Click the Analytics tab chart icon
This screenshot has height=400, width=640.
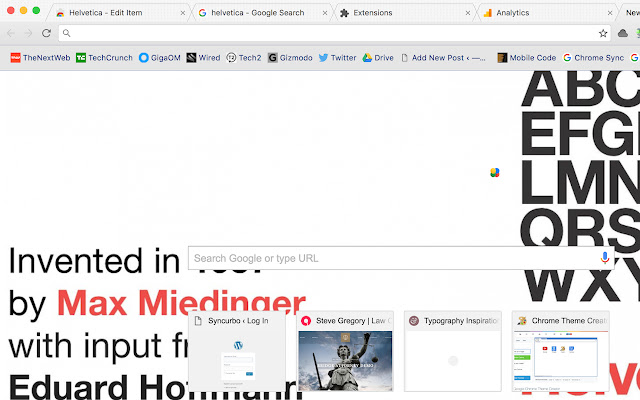[x=487, y=13]
